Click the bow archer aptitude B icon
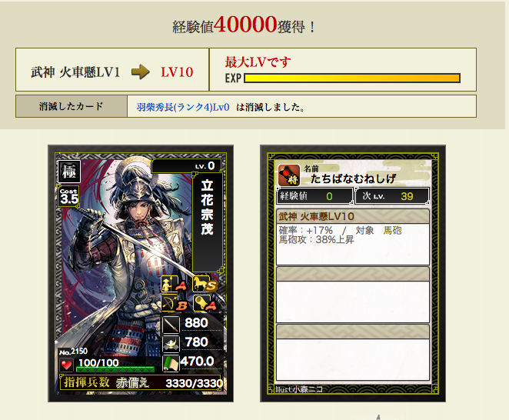 [174, 303]
